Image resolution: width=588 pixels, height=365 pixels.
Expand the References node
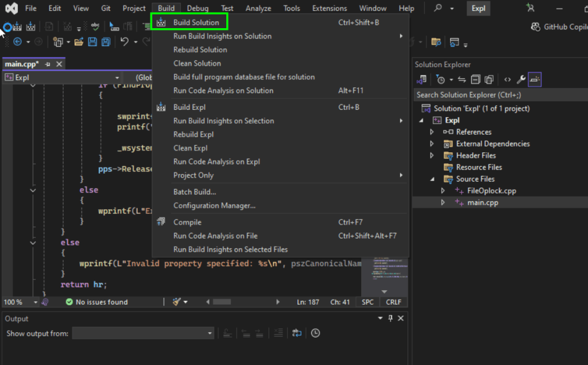click(432, 132)
